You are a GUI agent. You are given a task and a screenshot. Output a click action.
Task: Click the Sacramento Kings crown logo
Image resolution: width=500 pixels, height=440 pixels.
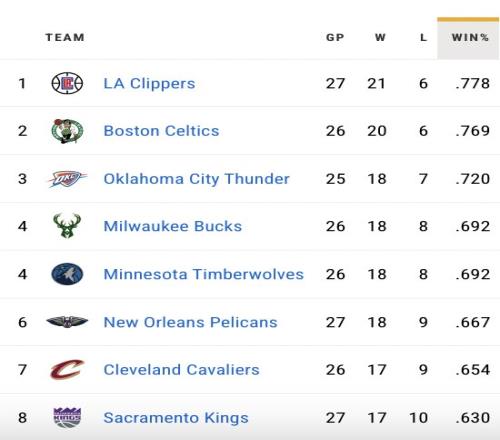67,417
